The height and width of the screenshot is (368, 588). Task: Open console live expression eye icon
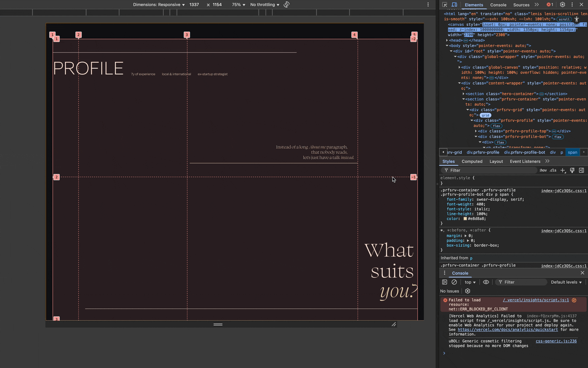click(486, 282)
